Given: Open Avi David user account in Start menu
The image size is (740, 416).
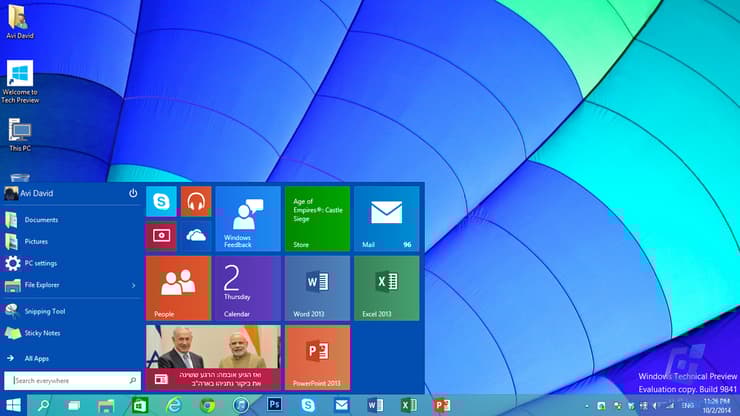Looking at the screenshot, I should [x=29, y=193].
